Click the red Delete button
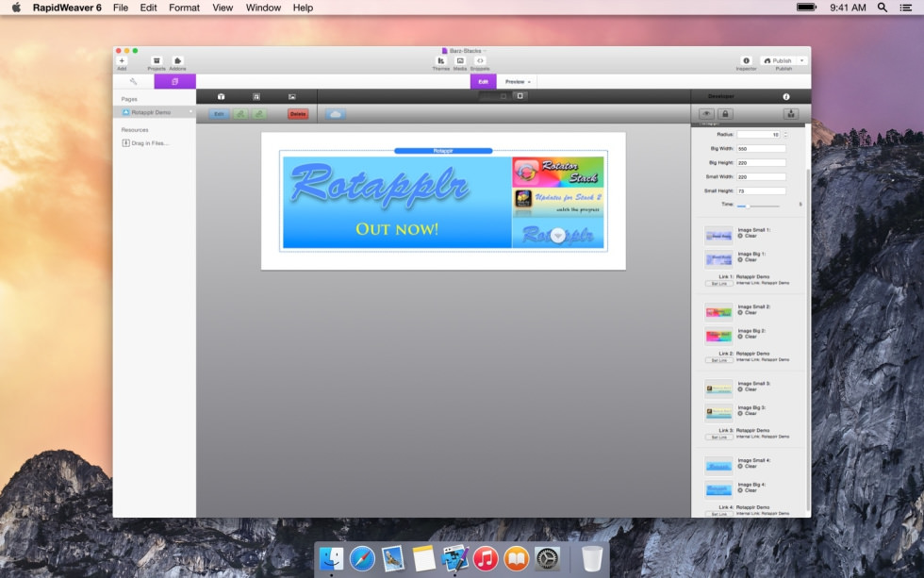924x578 pixels. click(298, 114)
